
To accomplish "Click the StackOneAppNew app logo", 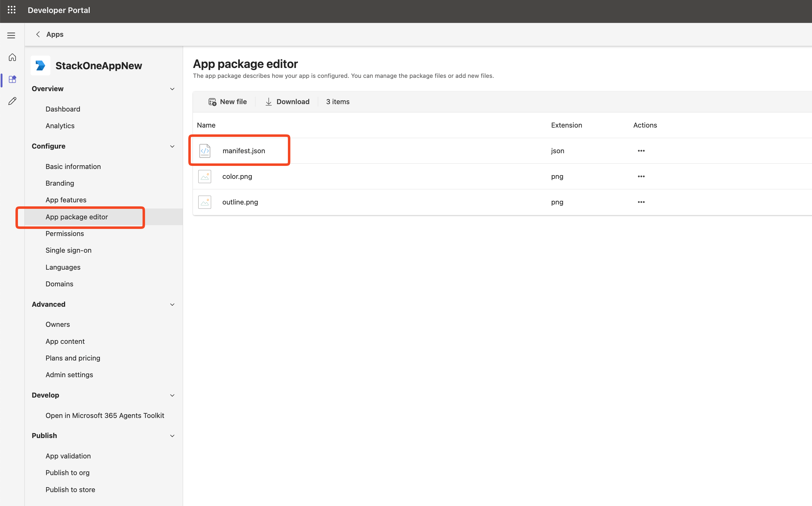I will (41, 65).
